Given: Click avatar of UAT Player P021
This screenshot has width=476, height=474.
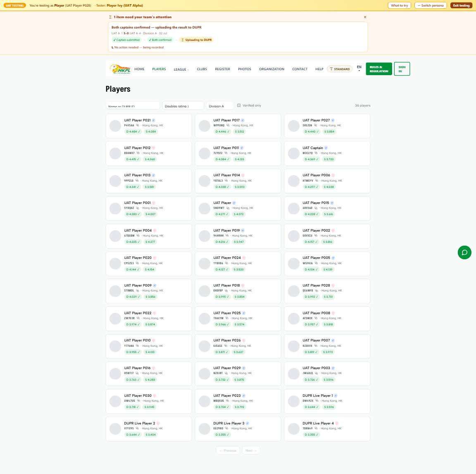Looking at the screenshot, I should pyautogui.click(x=115, y=126).
